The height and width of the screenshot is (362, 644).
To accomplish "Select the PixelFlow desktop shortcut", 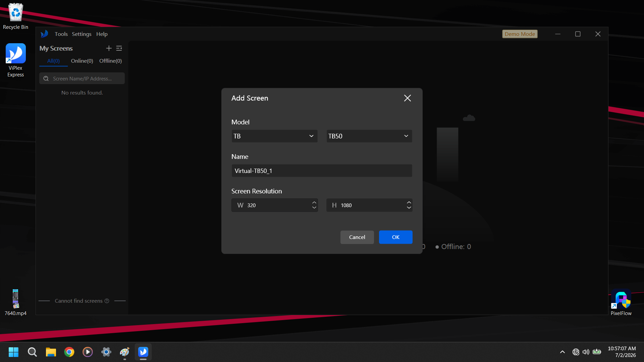I will (621, 302).
